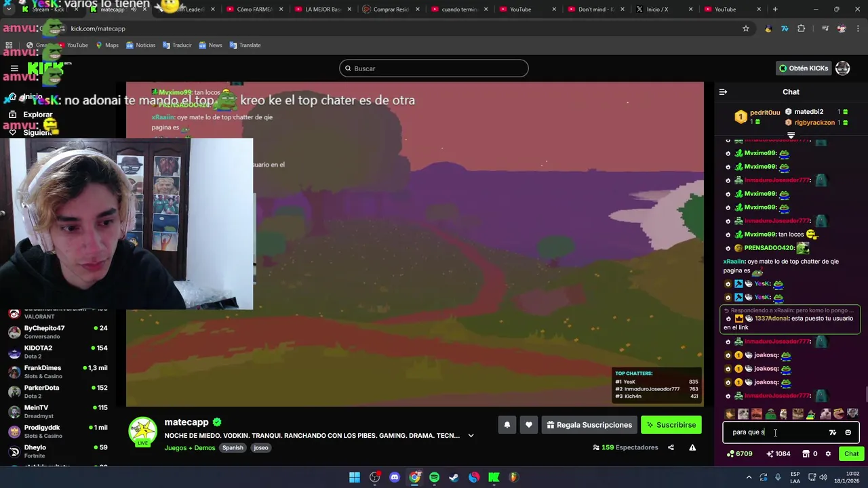868x488 pixels.
Task: Open the Maps bookmark
Action: coord(107,45)
